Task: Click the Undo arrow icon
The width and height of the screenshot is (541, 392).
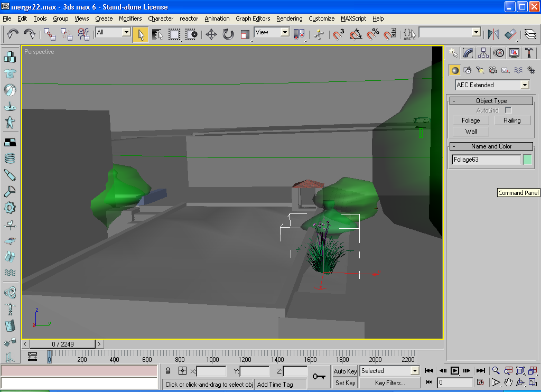Action: 13,34
